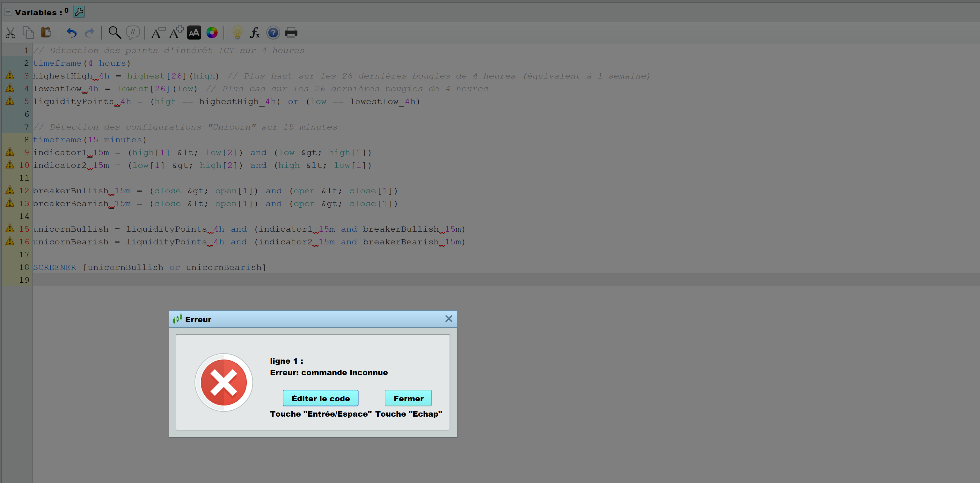Open the fx function library
Screen dimensions: 980x483
[254, 33]
